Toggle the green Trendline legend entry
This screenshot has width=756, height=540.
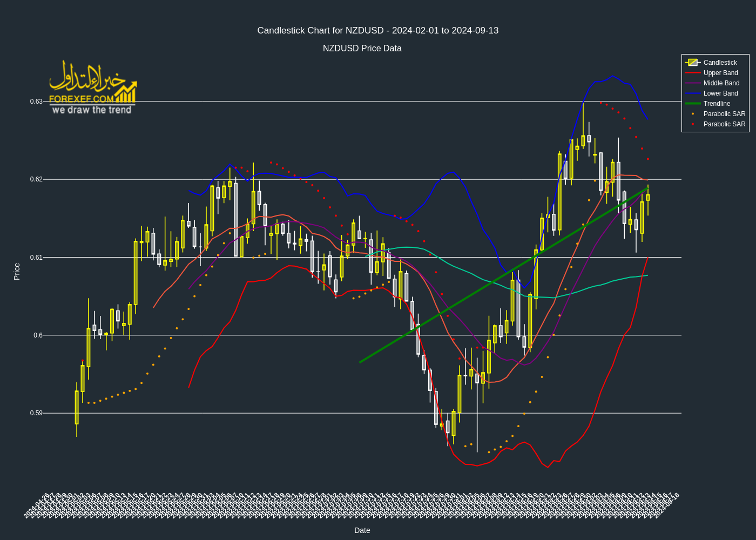(715, 104)
